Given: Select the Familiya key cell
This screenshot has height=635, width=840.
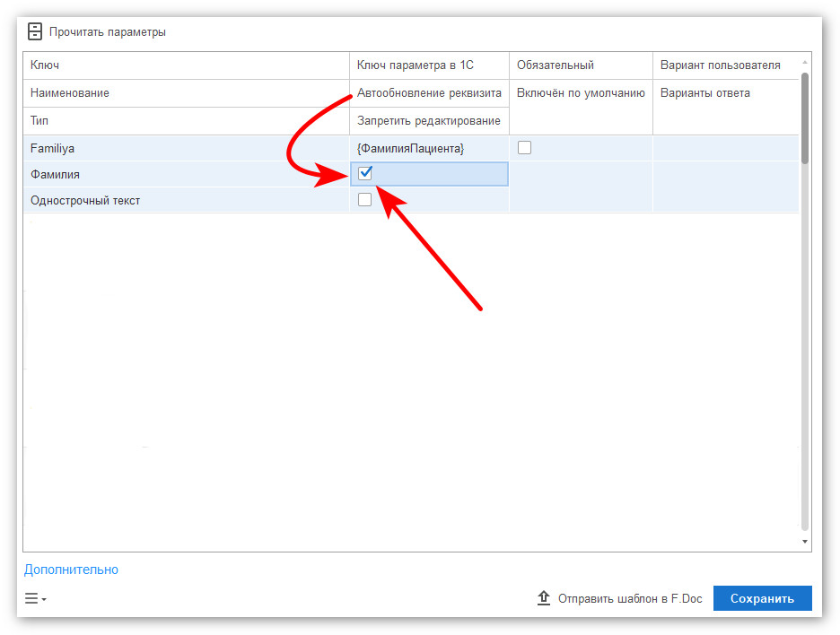Looking at the screenshot, I should (x=187, y=148).
